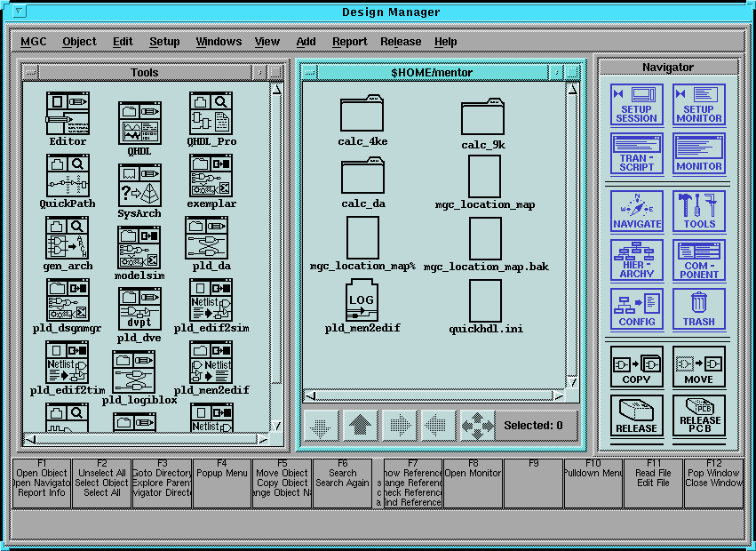Select the pld_dve tool icon
This screenshot has height=551, width=756.
(139, 309)
